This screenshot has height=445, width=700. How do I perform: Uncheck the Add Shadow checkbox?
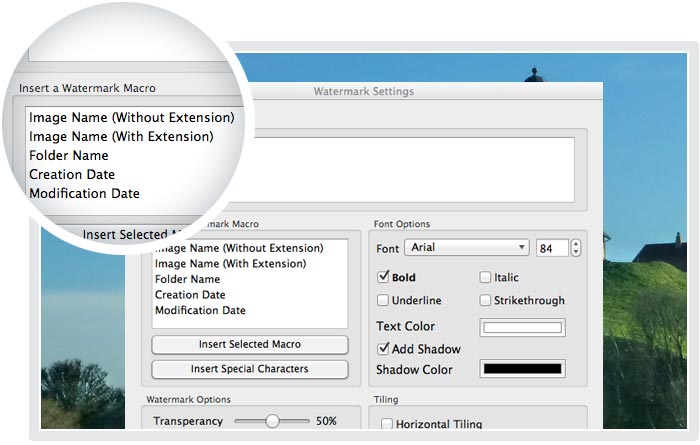click(x=383, y=349)
